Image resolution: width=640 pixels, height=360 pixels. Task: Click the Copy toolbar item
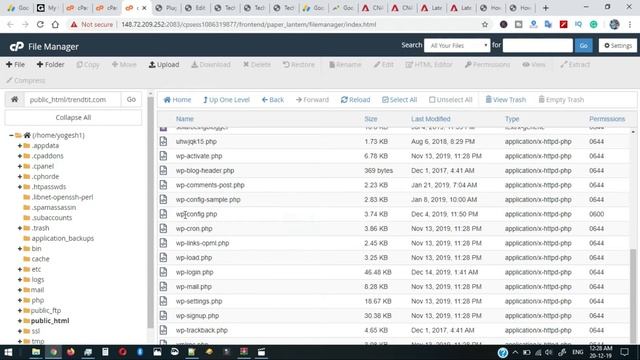click(88, 64)
